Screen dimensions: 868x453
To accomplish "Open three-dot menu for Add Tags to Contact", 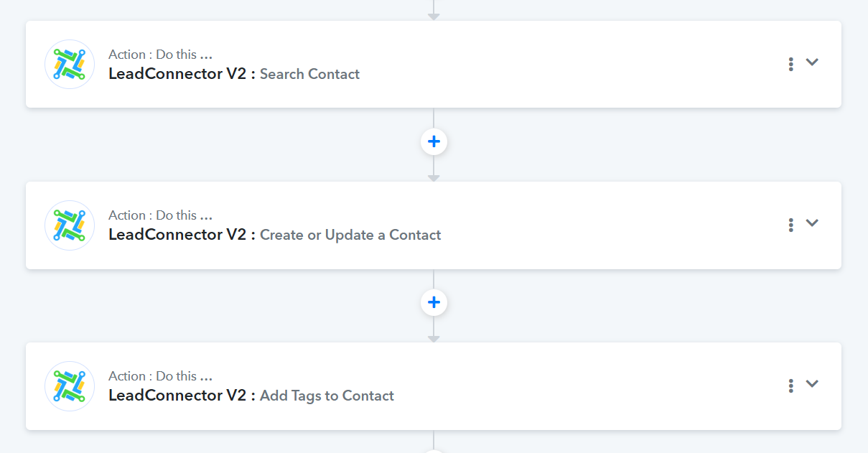I will [790, 386].
